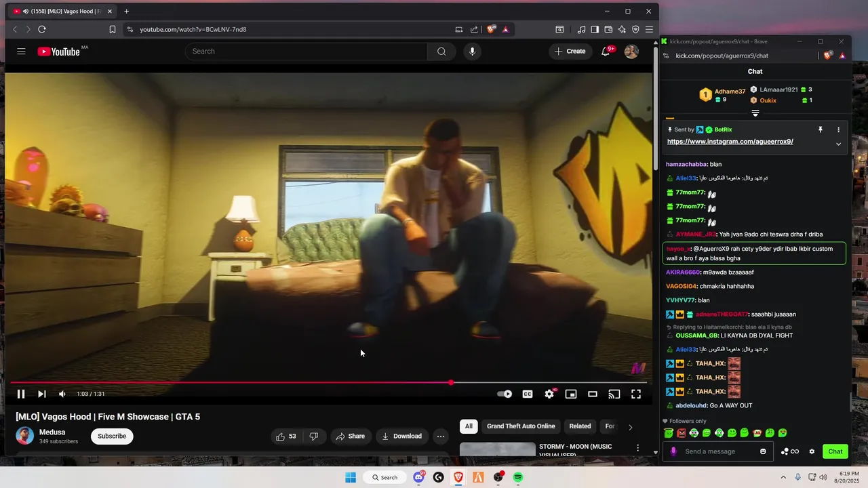
Task: Expand the pinned message chevron in chat
Action: coord(838,144)
